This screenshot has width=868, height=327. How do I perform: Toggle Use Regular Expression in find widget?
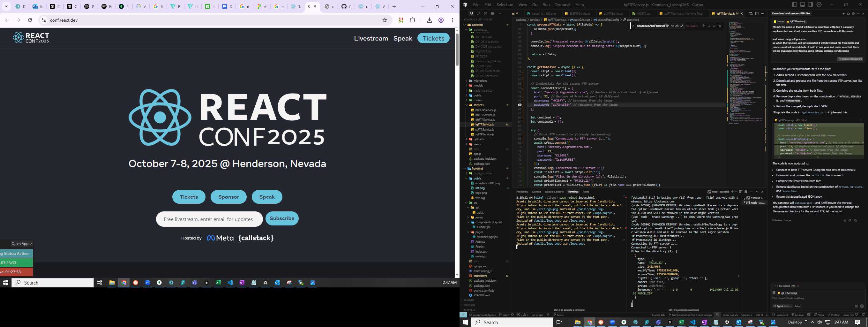682,26
